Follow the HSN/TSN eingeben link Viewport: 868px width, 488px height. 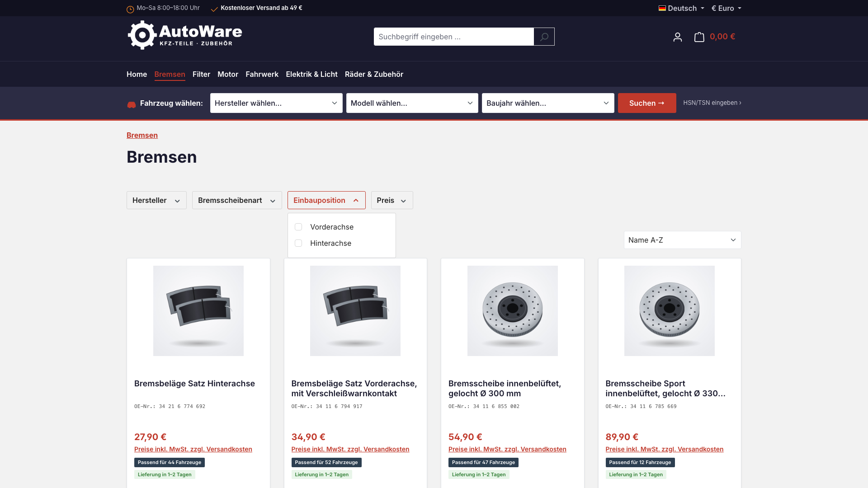point(712,103)
